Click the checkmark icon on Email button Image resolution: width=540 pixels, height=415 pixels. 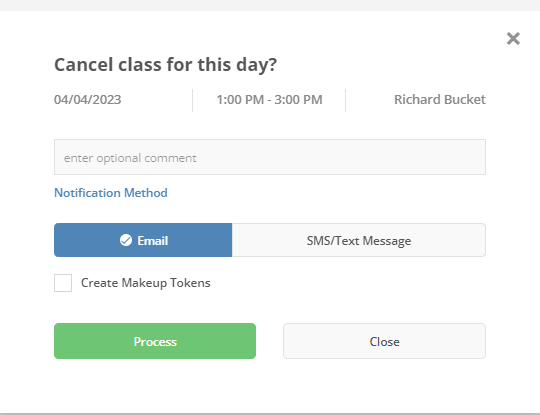[x=126, y=240]
